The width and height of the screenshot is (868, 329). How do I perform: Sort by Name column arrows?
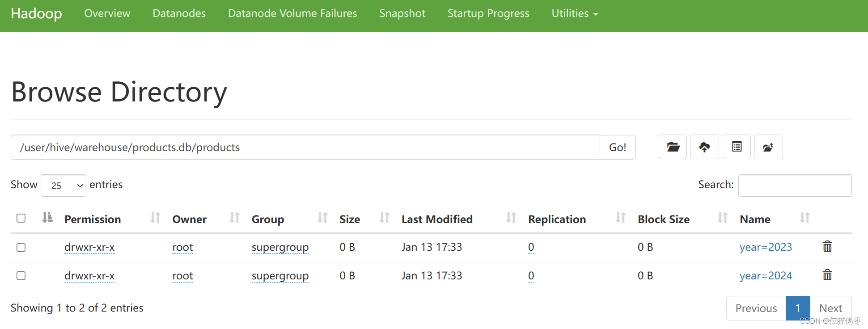804,218
